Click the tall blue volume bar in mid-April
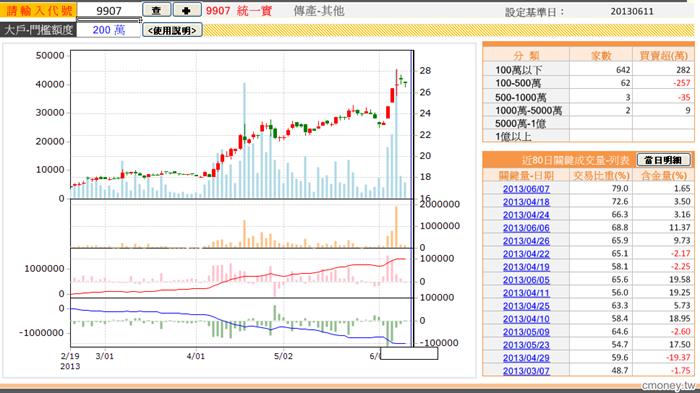 click(244, 141)
